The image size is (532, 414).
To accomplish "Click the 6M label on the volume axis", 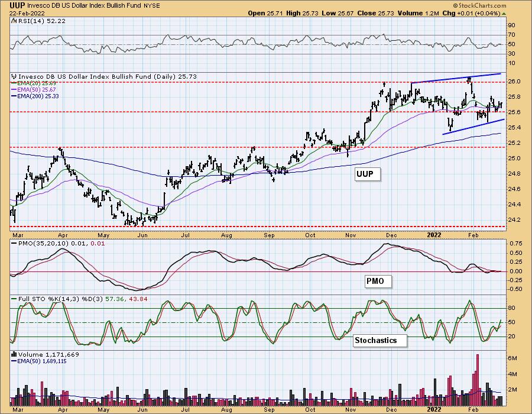I will coord(512,358).
